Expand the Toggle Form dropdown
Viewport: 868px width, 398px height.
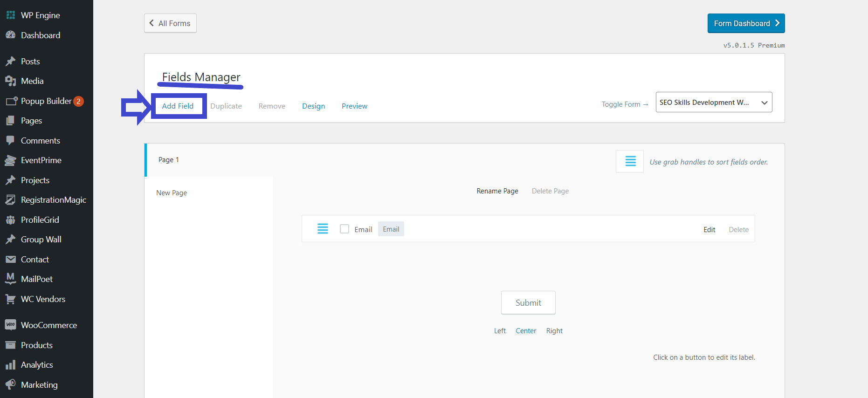713,103
